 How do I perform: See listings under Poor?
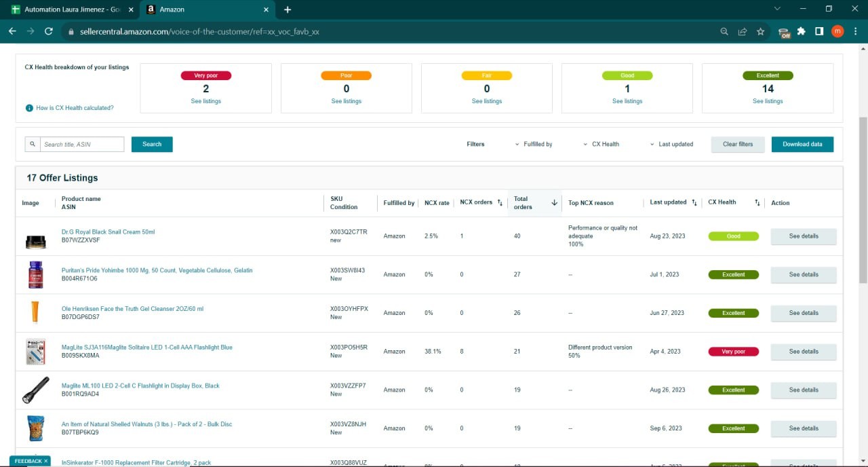tap(346, 101)
